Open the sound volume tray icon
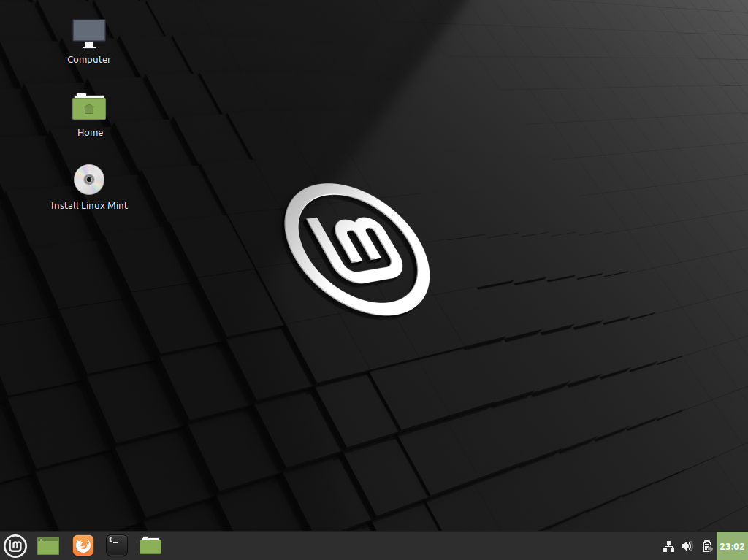 point(687,546)
